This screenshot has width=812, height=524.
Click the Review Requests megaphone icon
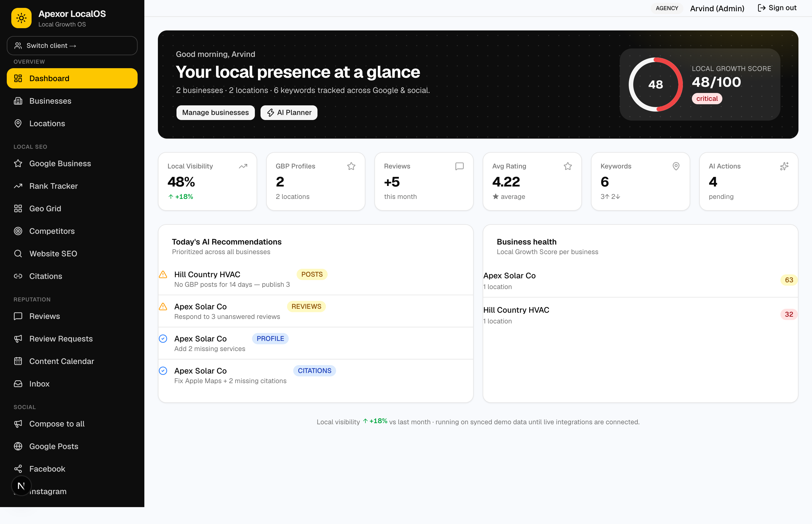pos(18,339)
